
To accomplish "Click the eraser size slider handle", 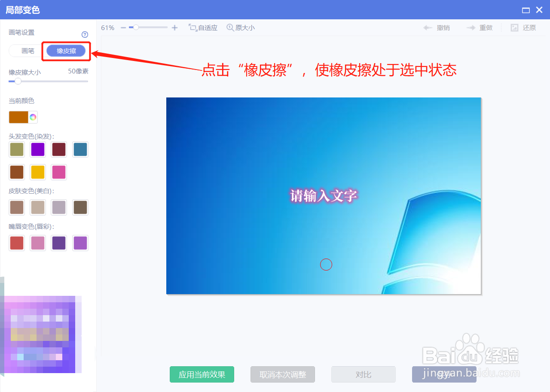I will 18,81.
